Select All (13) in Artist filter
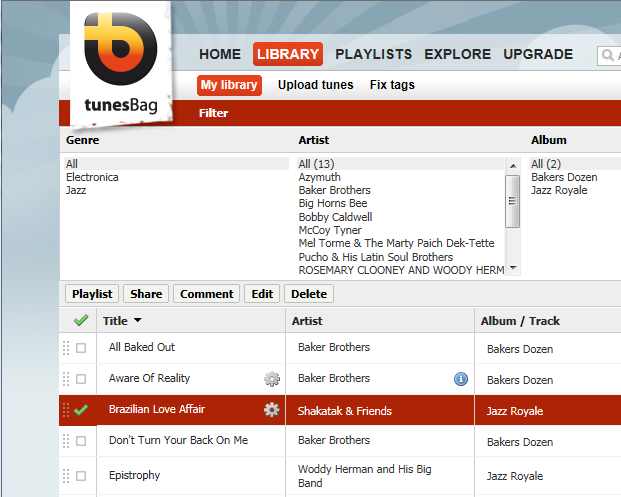 [400, 164]
